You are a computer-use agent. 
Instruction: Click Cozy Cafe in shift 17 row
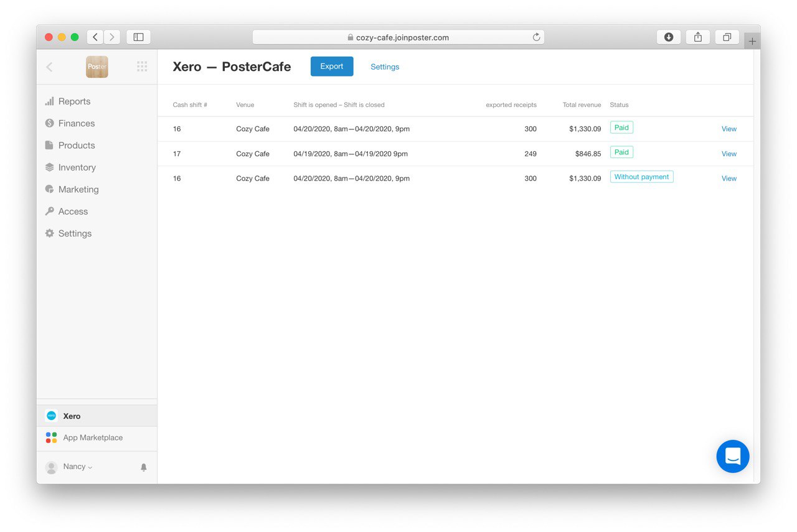[253, 154]
